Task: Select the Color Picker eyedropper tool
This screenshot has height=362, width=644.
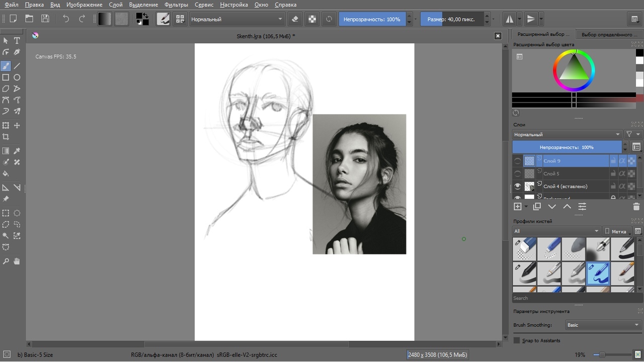Action: pyautogui.click(x=17, y=151)
